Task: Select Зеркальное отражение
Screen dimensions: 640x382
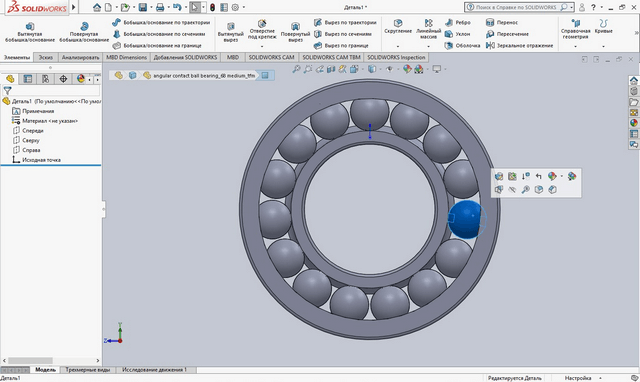Action: click(520, 45)
